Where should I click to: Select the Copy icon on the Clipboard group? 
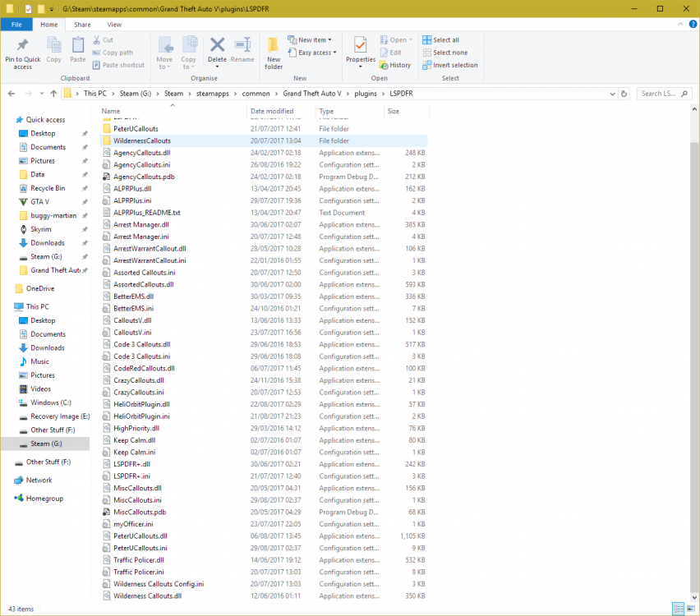pyautogui.click(x=53, y=50)
